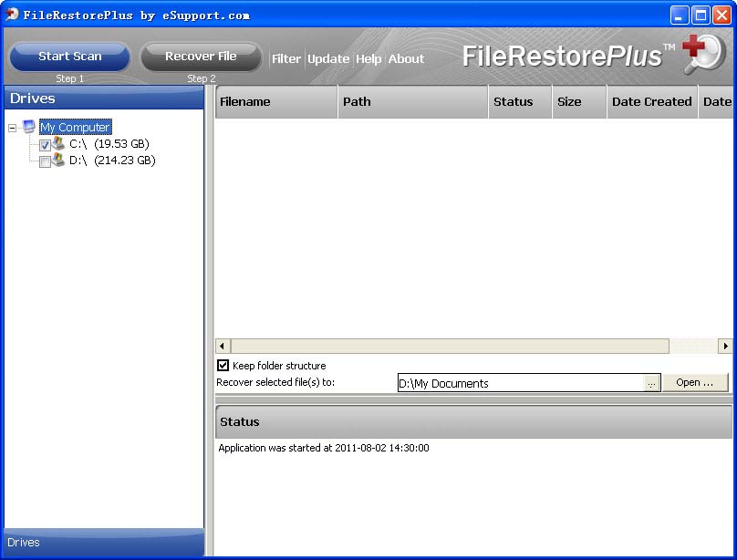
Task: Check the C:\ drive checkbox
Action: 45,145
